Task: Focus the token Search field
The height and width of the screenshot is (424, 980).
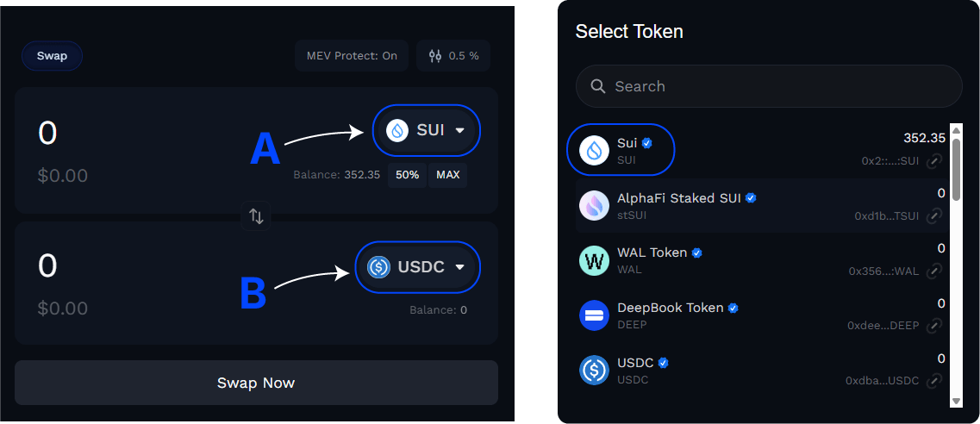Action: click(x=769, y=86)
